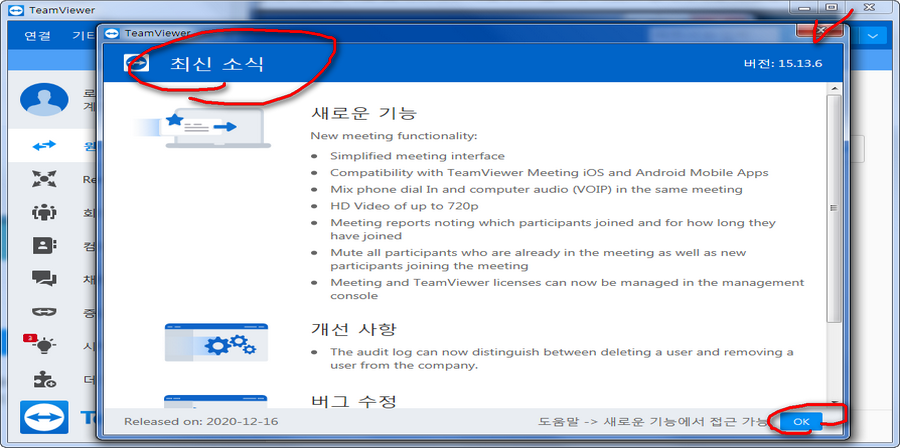Click the 개선 사항 heading

[x=354, y=329]
